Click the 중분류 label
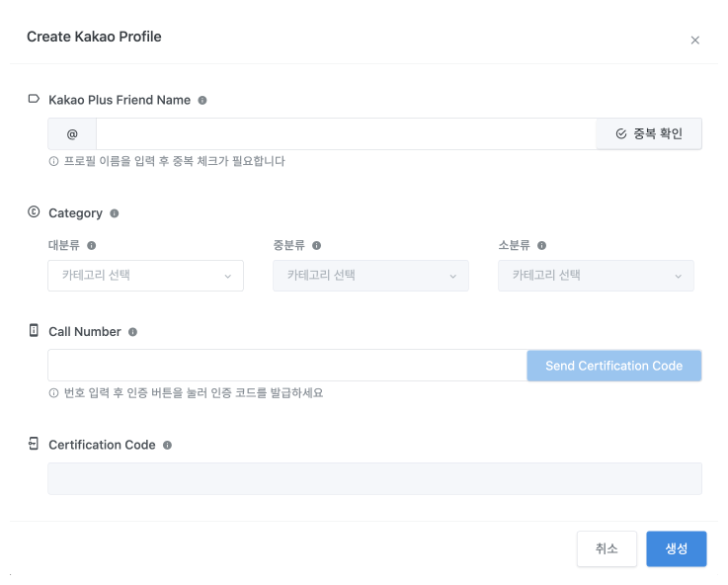 (289, 246)
